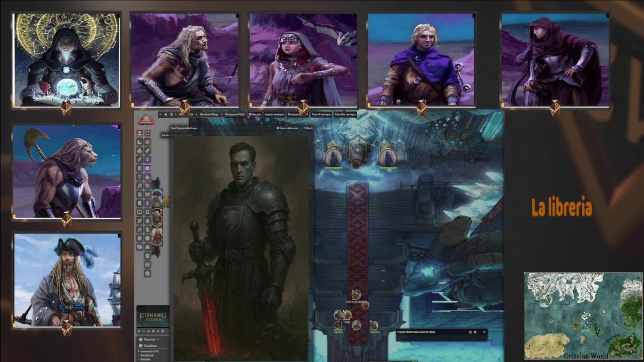Click the monitor screen icon in toolbar

pyautogui.click(x=139, y=212)
